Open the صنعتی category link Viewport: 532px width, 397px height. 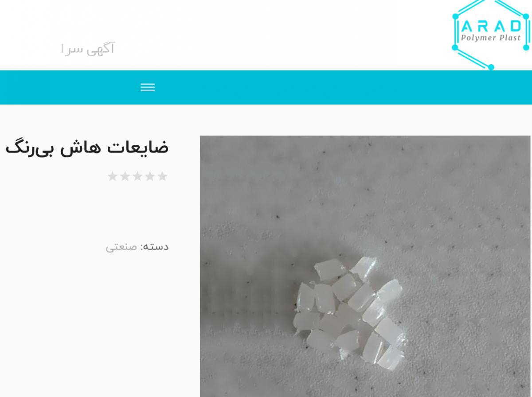point(121,247)
